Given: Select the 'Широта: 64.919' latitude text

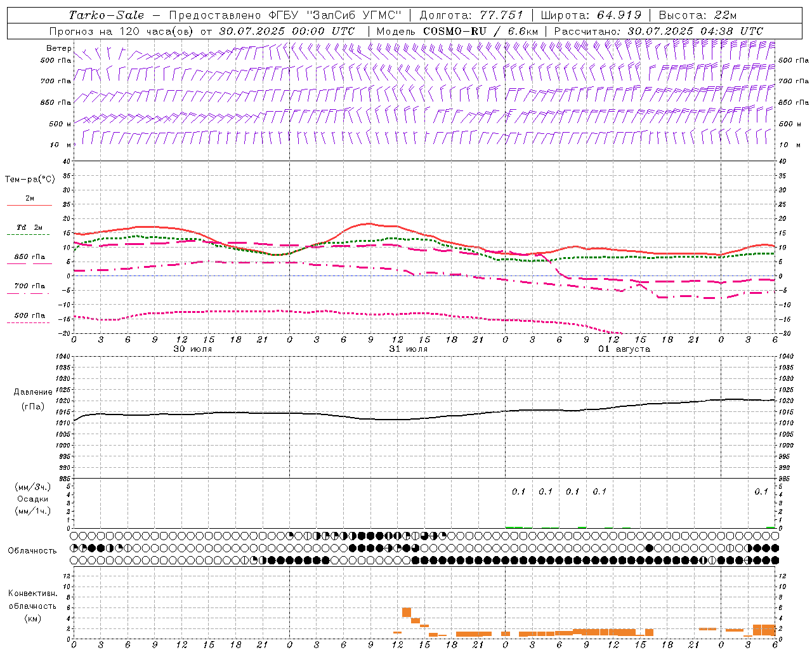Looking at the screenshot, I should (591, 15).
